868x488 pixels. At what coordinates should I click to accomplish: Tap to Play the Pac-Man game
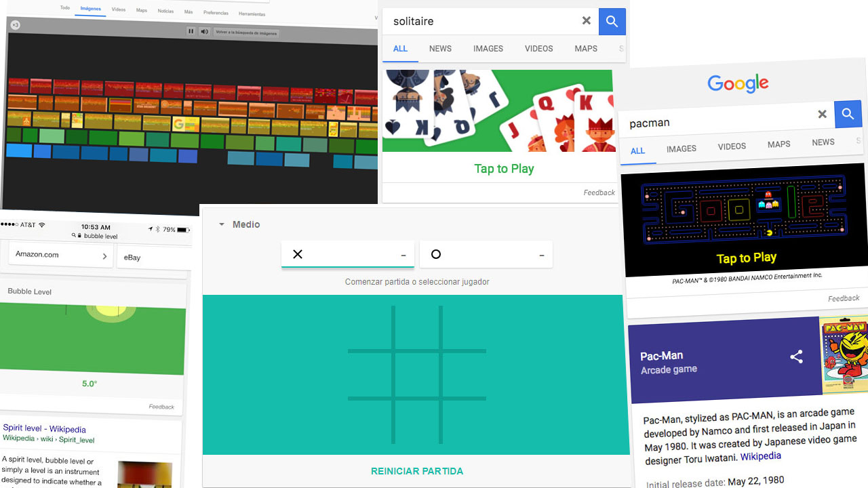pos(747,258)
